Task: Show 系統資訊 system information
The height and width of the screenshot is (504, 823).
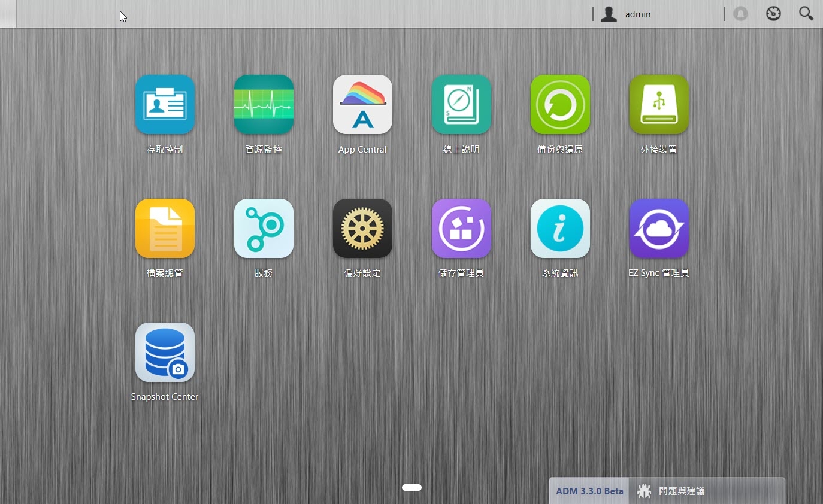Action: [560, 229]
